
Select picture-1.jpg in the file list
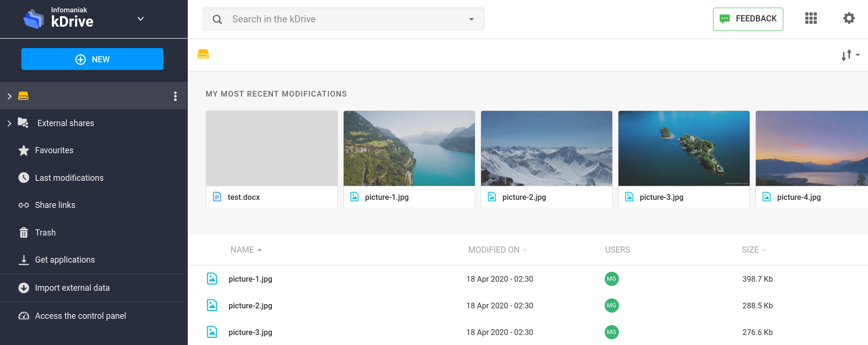click(x=251, y=279)
